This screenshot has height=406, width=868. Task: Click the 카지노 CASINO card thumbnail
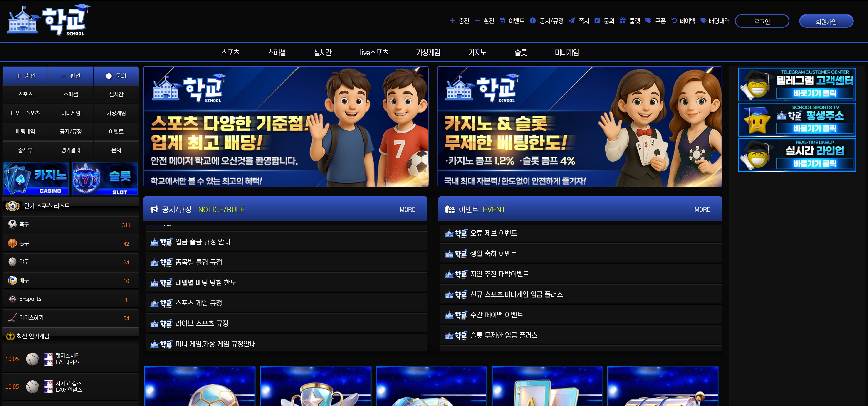click(36, 179)
